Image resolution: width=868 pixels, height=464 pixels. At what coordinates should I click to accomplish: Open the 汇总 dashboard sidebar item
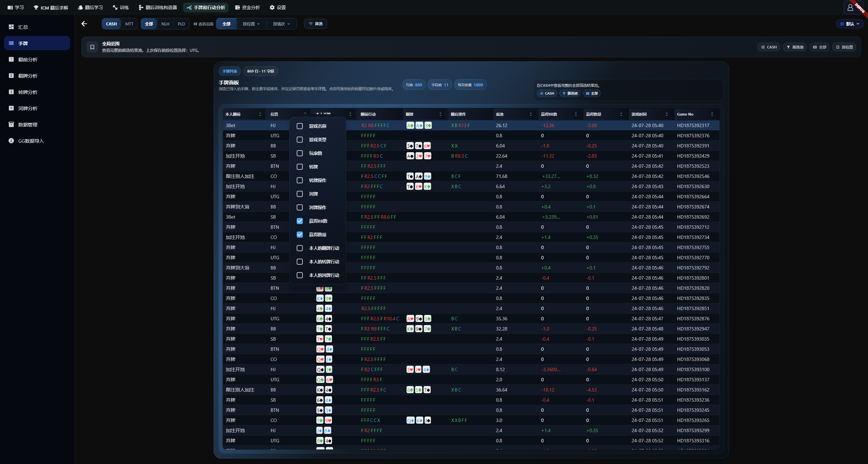[x=37, y=27]
